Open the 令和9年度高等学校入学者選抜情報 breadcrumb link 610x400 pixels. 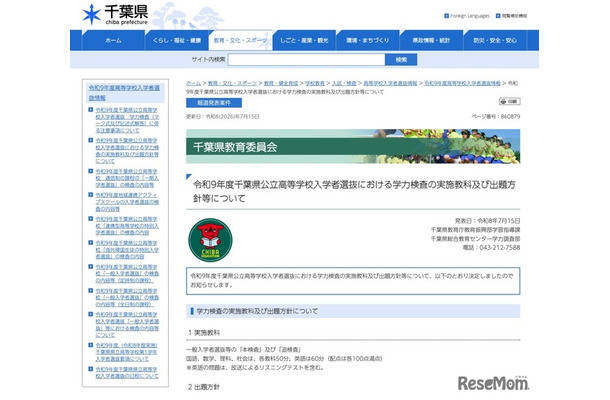(x=463, y=83)
